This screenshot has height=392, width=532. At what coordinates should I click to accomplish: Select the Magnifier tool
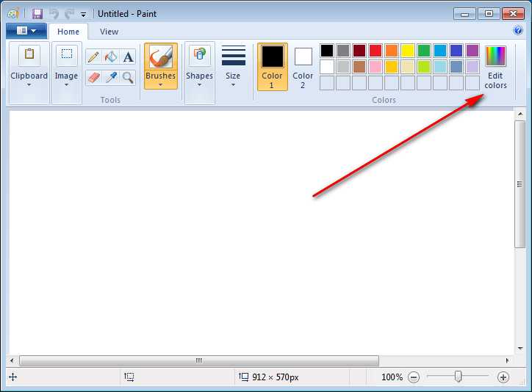pyautogui.click(x=129, y=77)
